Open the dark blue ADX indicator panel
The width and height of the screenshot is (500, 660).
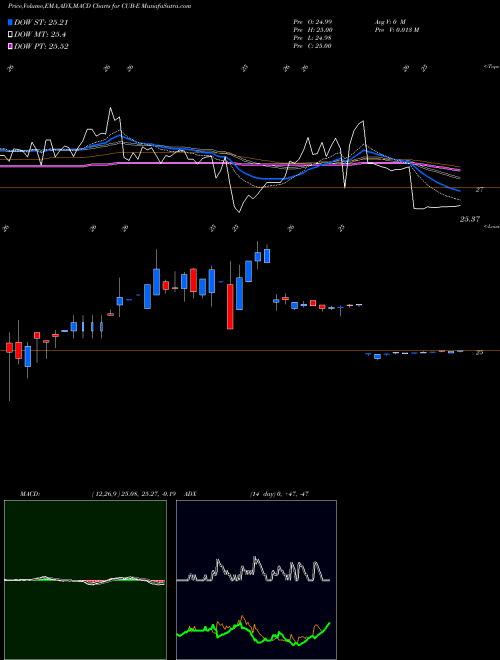(x=256, y=580)
